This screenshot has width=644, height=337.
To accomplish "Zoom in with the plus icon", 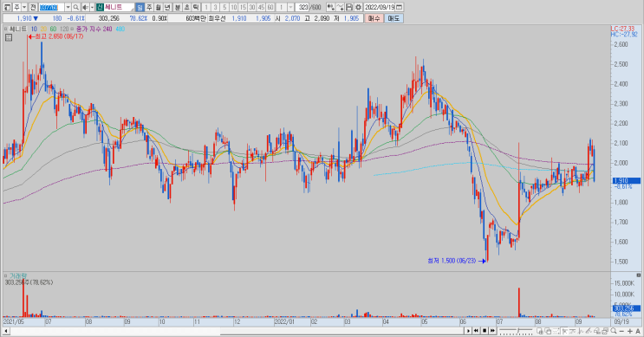I will (630, 331).
